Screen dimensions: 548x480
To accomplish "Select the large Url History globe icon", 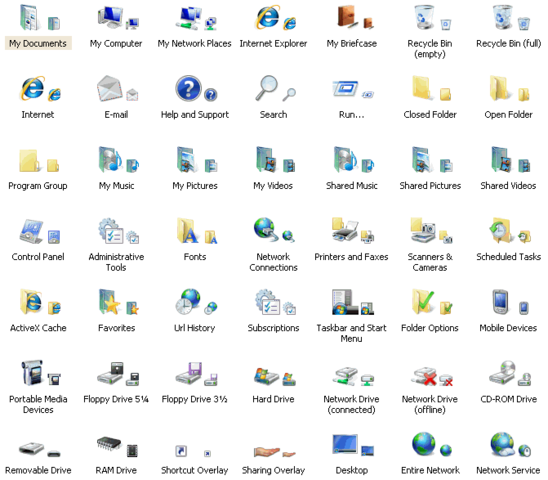I will [x=188, y=301].
